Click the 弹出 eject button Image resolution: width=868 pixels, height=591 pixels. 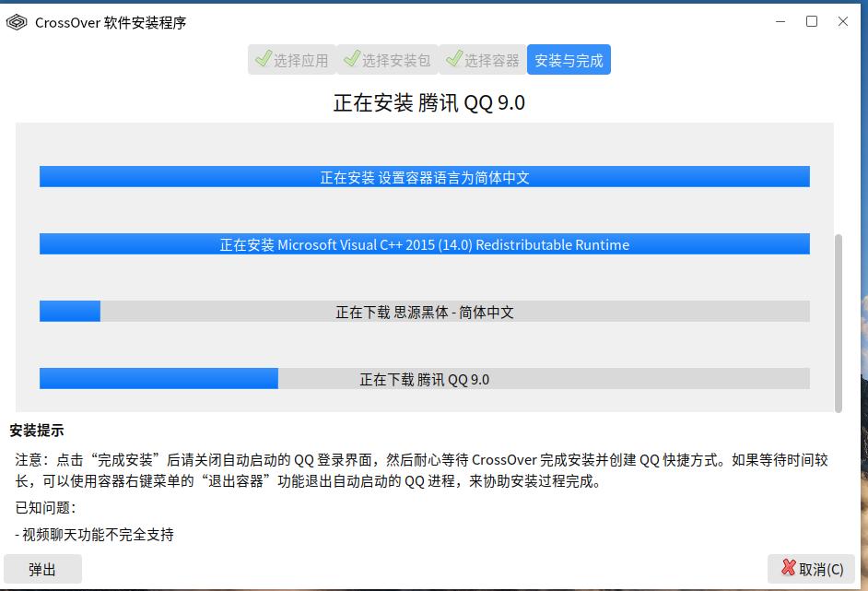pos(42,569)
